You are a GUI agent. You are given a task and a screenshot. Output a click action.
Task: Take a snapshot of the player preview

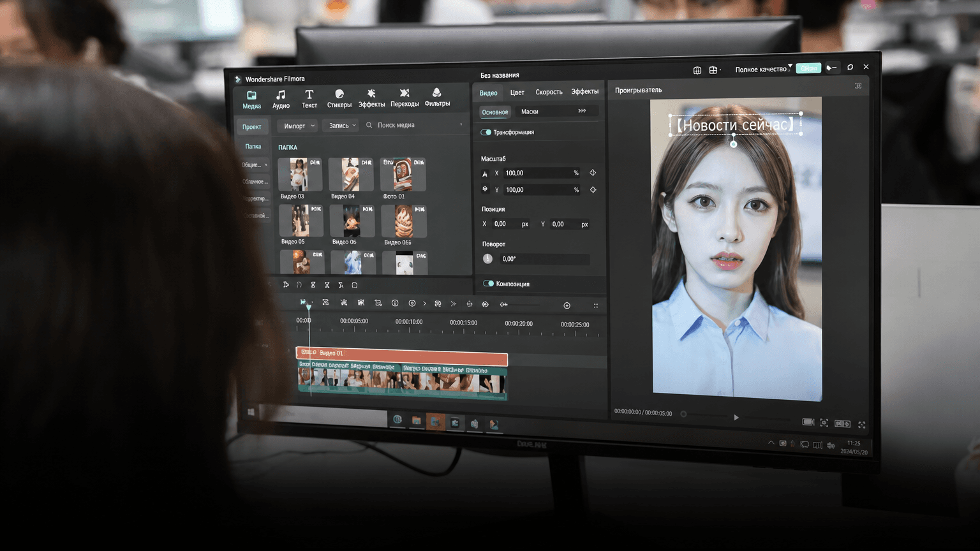click(824, 423)
